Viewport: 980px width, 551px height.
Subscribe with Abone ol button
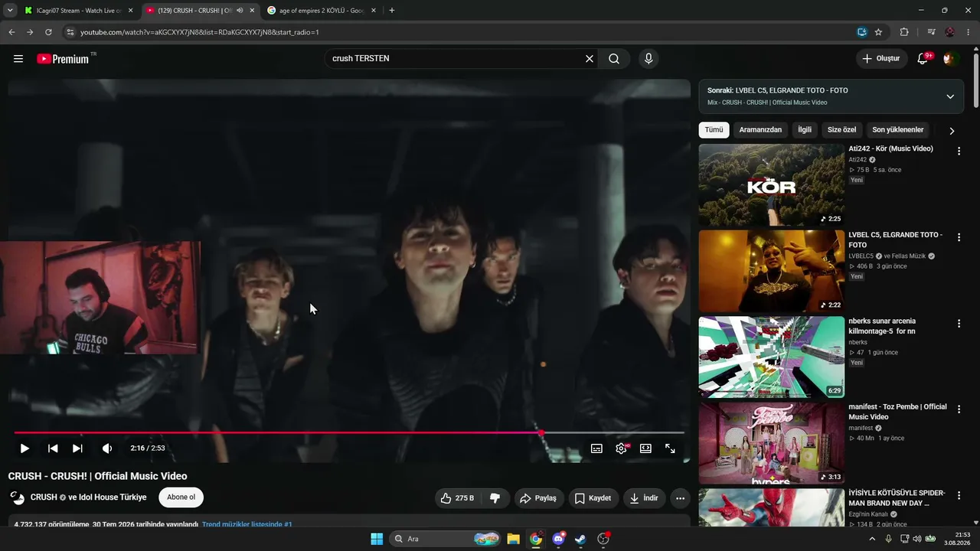[181, 497]
